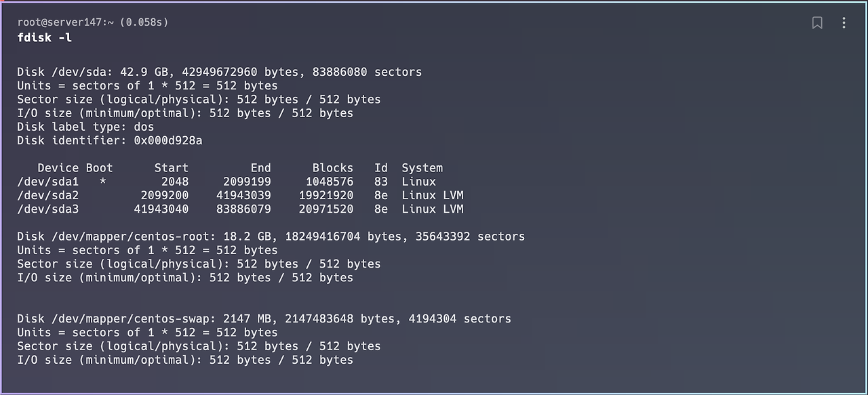Select the Linux LVM label on /dev/sda2
This screenshot has width=868, height=395.
click(433, 195)
